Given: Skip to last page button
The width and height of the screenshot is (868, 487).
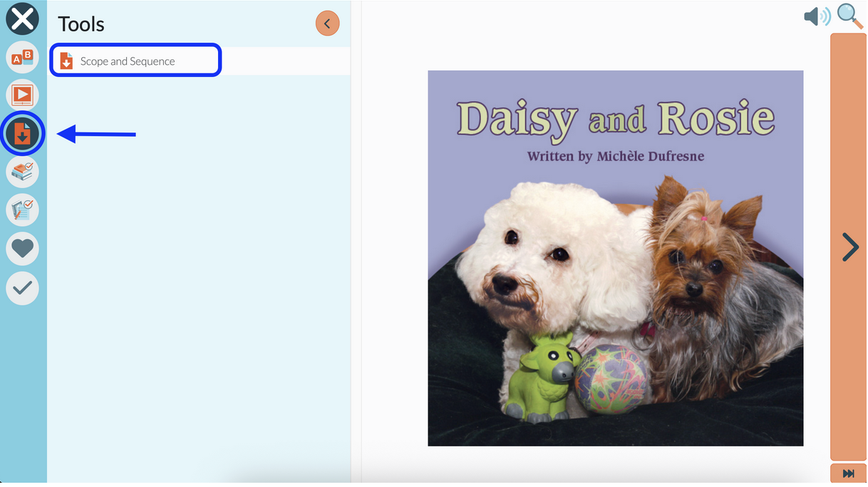Looking at the screenshot, I should pyautogui.click(x=849, y=473).
